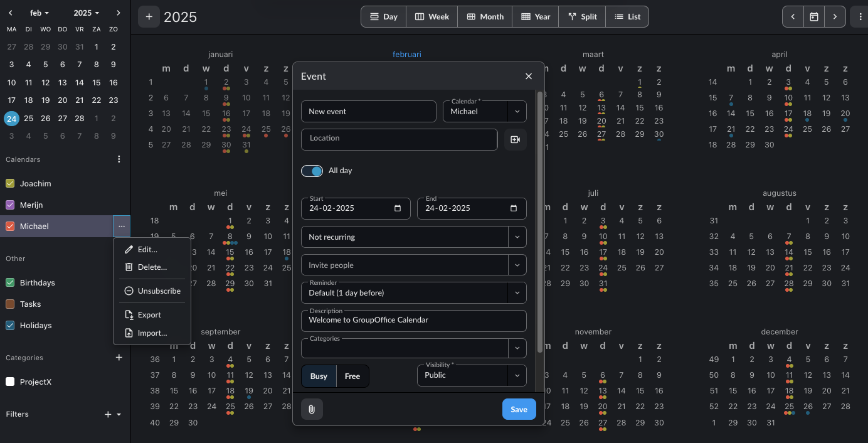Viewport: 868px width, 443px height.
Task: Click the Location input field
Action: pyautogui.click(x=399, y=139)
